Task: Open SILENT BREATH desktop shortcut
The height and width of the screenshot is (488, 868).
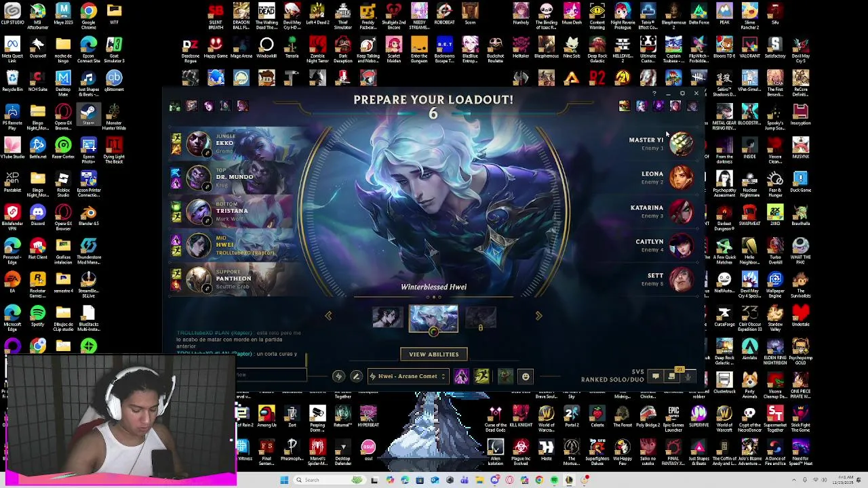Action: pos(216,15)
